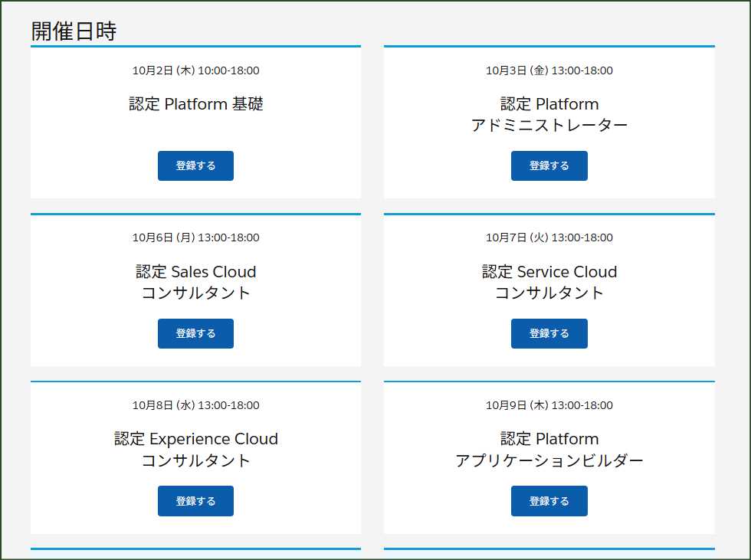Click 登録する for Platform アプリケーションビルダー

click(x=549, y=501)
